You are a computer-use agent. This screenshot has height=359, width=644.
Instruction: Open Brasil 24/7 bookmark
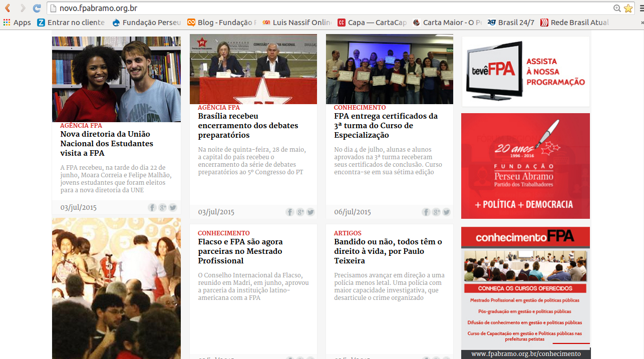coord(511,23)
